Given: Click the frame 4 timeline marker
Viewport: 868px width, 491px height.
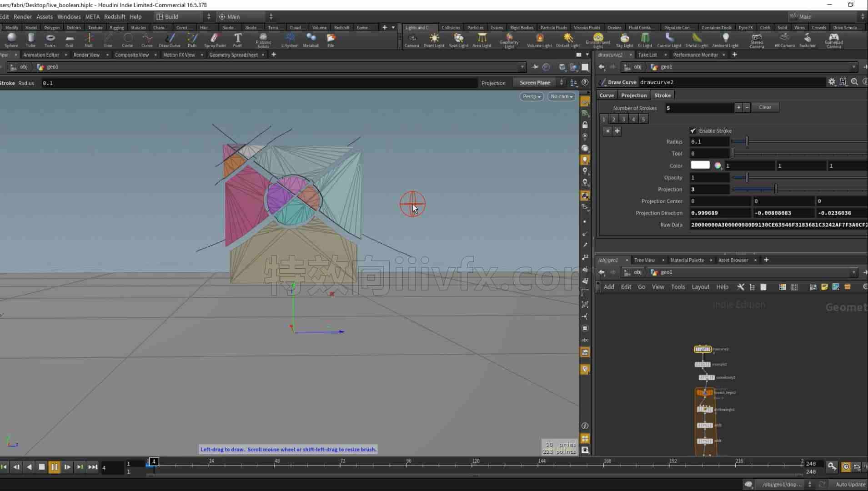Looking at the screenshot, I should click(x=154, y=461).
